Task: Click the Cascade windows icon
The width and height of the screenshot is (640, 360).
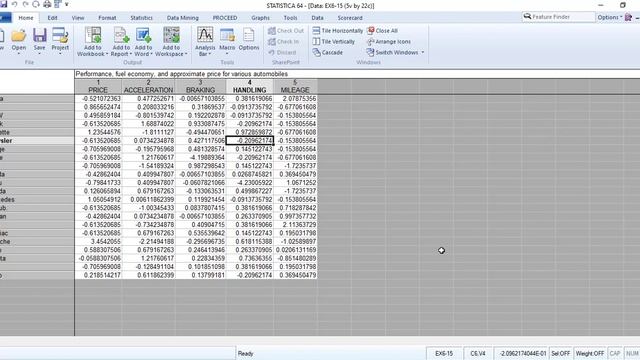Action: [316, 52]
